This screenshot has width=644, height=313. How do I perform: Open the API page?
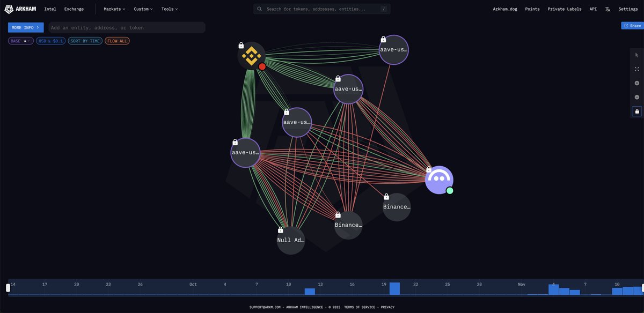coord(593,9)
